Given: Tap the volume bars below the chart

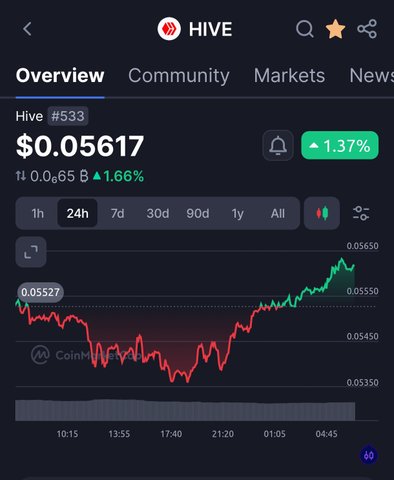Looking at the screenshot, I should pos(185,410).
